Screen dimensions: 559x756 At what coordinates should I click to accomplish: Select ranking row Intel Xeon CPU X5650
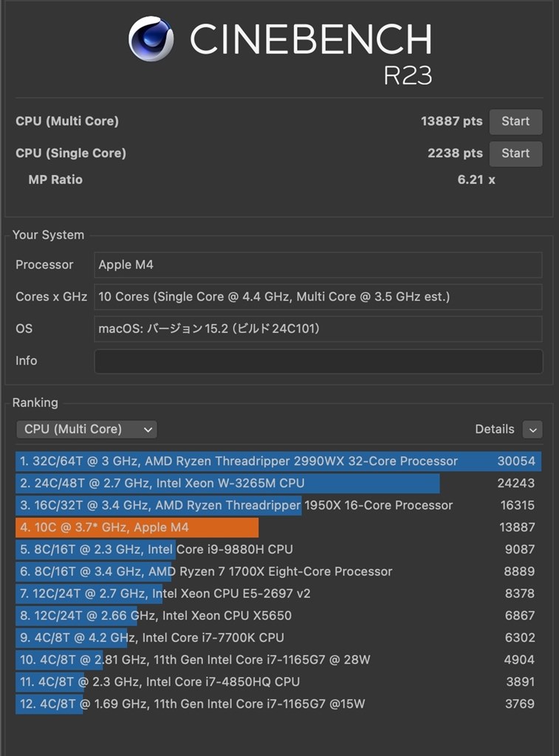click(278, 616)
